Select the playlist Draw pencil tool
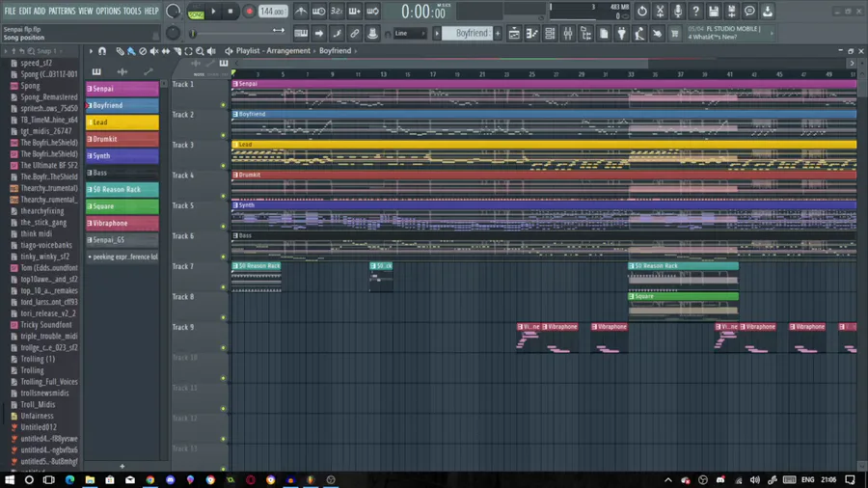This screenshot has width=868, height=488. (121, 51)
